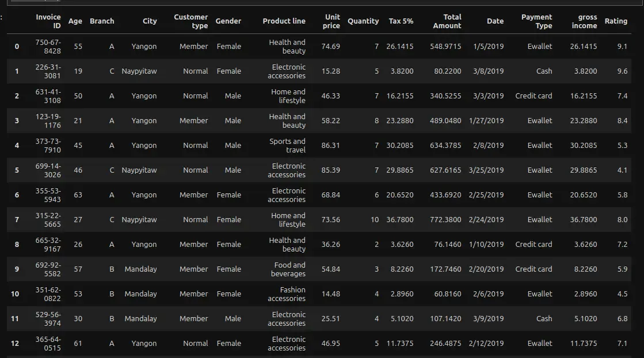644x358 pixels.
Task: Click the total amount 772.3800 cell
Action: 445,220
